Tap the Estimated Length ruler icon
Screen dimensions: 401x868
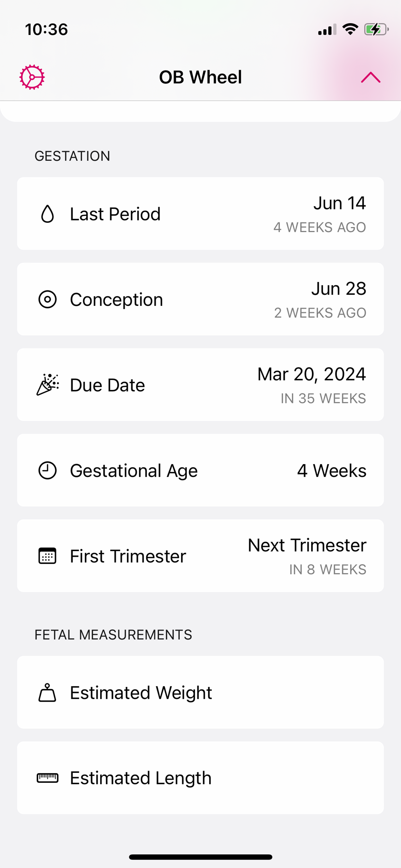click(47, 778)
